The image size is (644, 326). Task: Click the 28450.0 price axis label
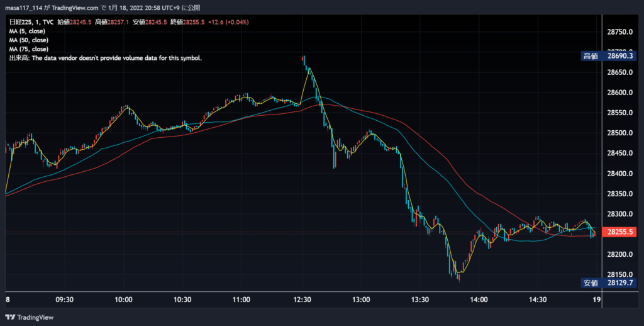coord(619,154)
